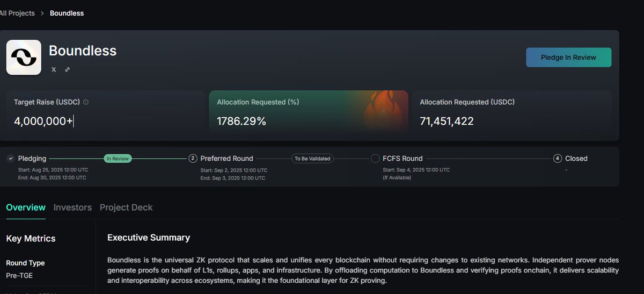The height and width of the screenshot is (294, 644).
Task: Click the Boundless project title heading
Action: pyautogui.click(x=83, y=51)
